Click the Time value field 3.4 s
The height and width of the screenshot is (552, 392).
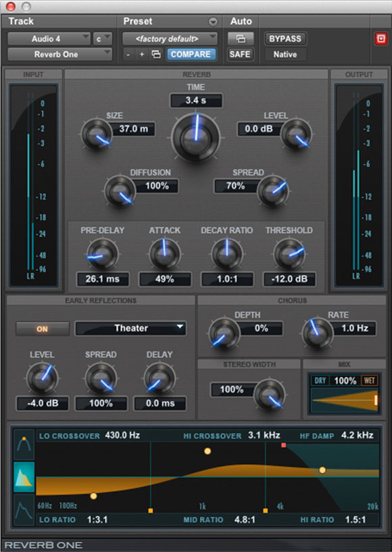[196, 100]
